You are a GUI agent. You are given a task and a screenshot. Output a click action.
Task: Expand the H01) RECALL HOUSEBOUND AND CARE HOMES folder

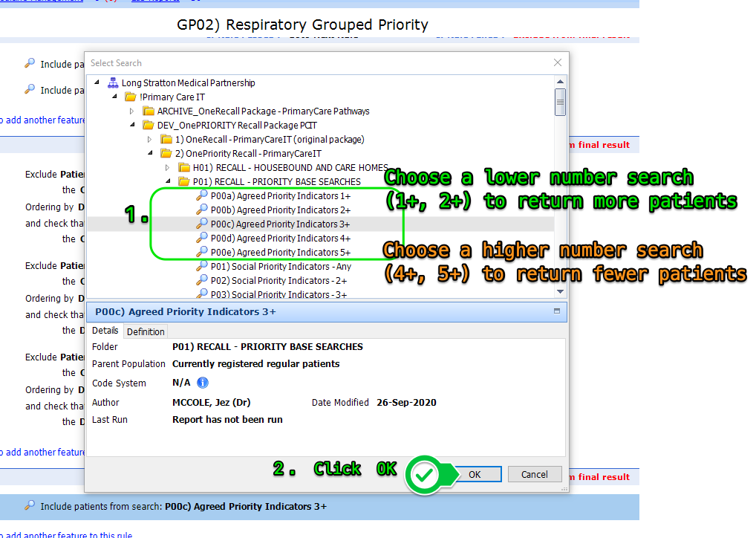167,167
